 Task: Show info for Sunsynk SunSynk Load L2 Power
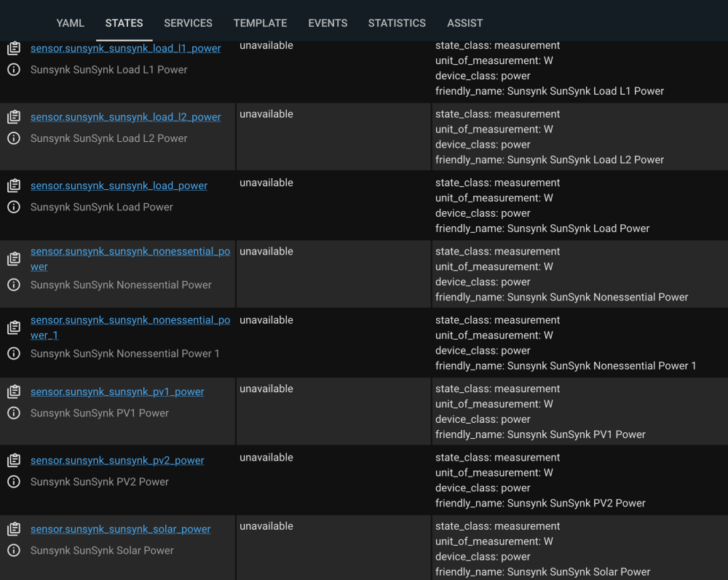coord(14,138)
